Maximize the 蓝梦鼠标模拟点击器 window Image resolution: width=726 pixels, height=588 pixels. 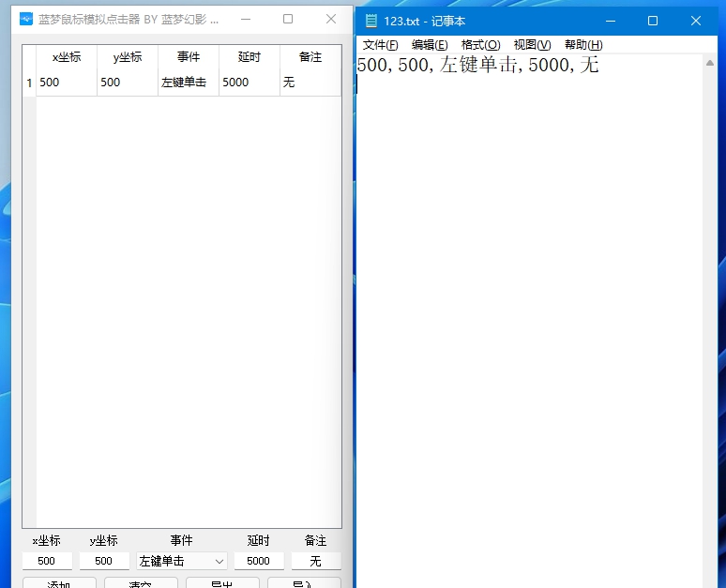click(288, 19)
